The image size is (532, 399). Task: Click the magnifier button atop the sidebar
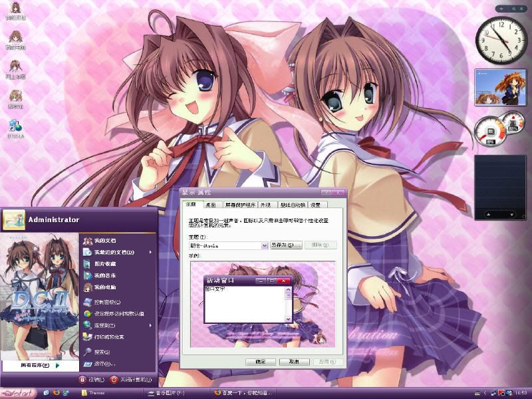tap(513, 9)
